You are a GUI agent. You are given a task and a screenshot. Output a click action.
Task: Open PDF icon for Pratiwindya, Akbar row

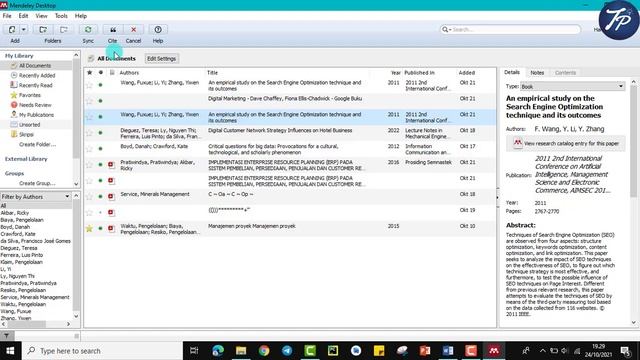pyautogui.click(x=111, y=164)
